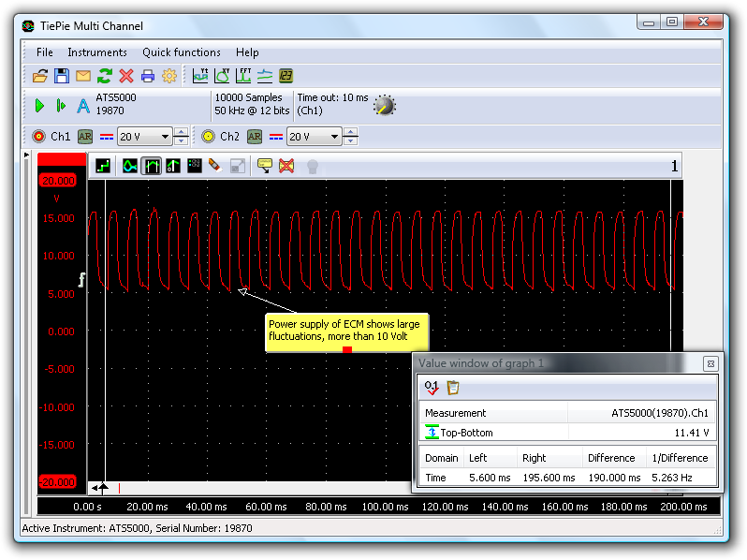The width and height of the screenshot is (747, 560).
Task: Select the brush/eraser tool in graph toolbar
Action: pos(215,166)
